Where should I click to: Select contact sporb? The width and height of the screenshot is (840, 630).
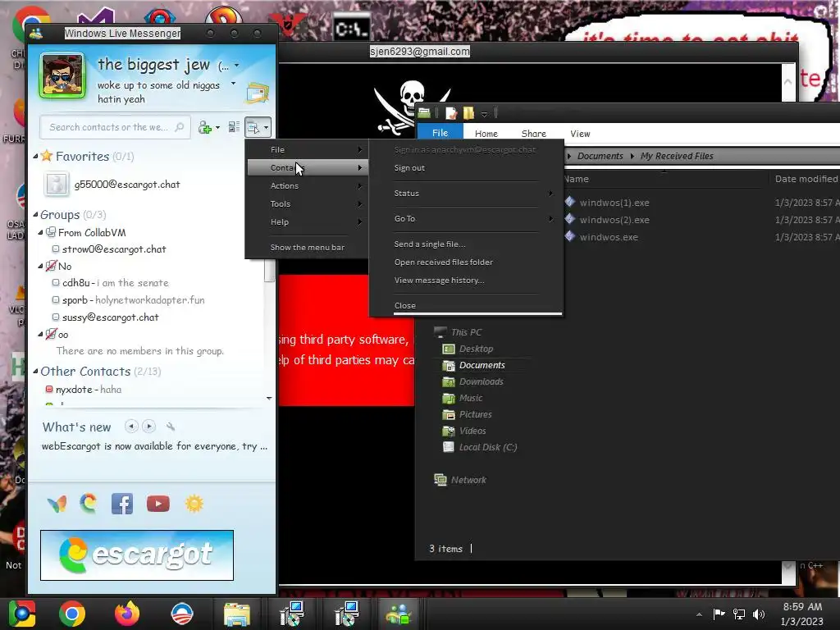click(133, 300)
